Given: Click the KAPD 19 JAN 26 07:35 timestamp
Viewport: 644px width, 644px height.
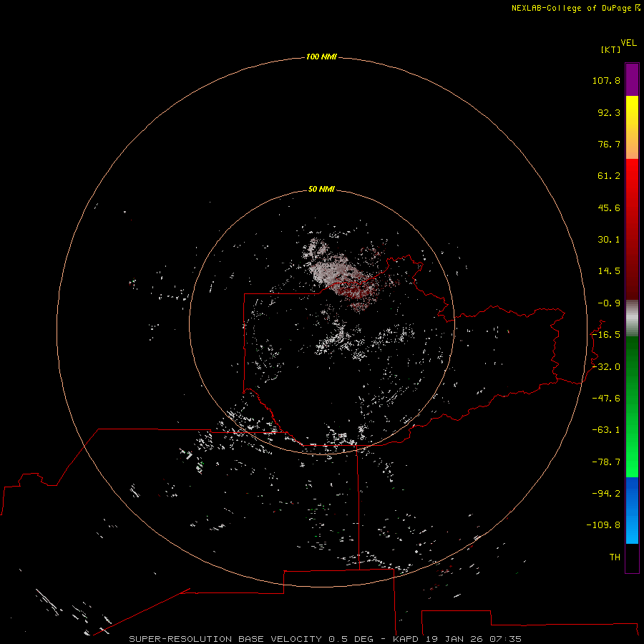Looking at the screenshot, I should pos(457,639).
